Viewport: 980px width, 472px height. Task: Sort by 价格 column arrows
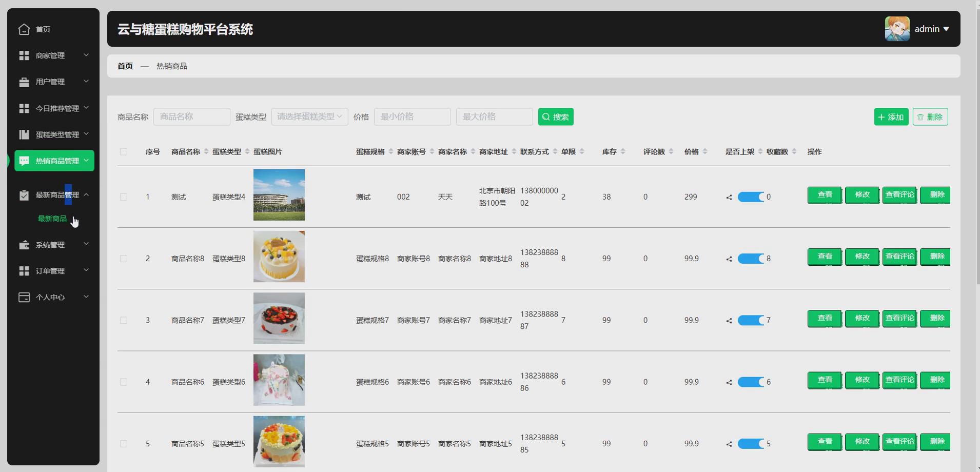point(705,151)
